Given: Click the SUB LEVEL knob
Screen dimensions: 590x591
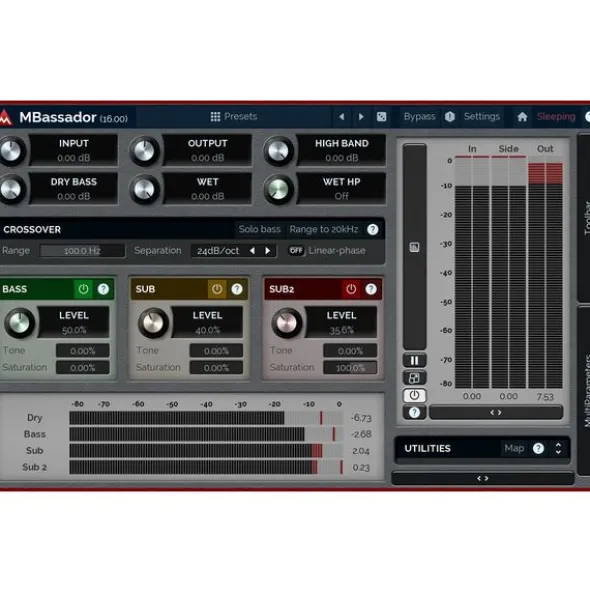Looking at the screenshot, I should [x=153, y=323].
